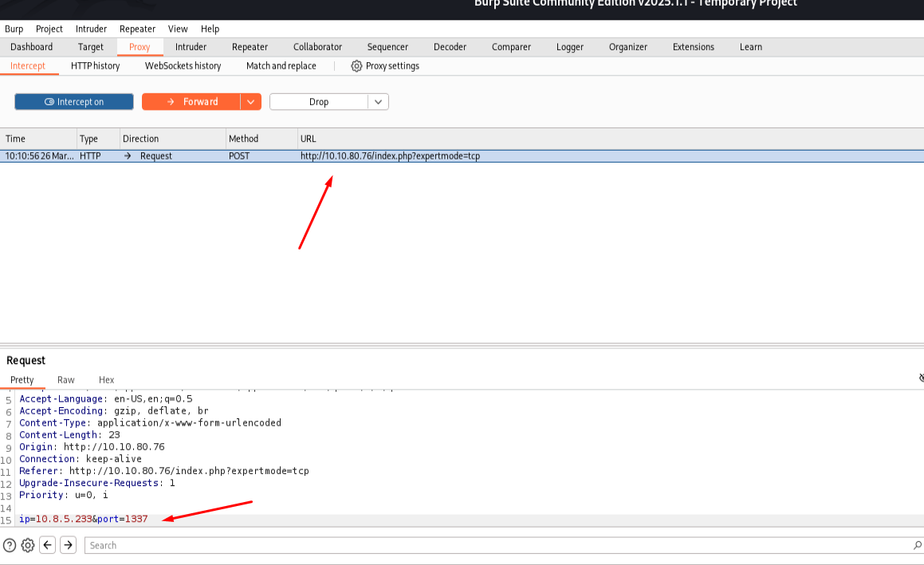Viewport: 924px width, 565px height.
Task: Click the Priority: u=0, i line
Action: [64, 495]
